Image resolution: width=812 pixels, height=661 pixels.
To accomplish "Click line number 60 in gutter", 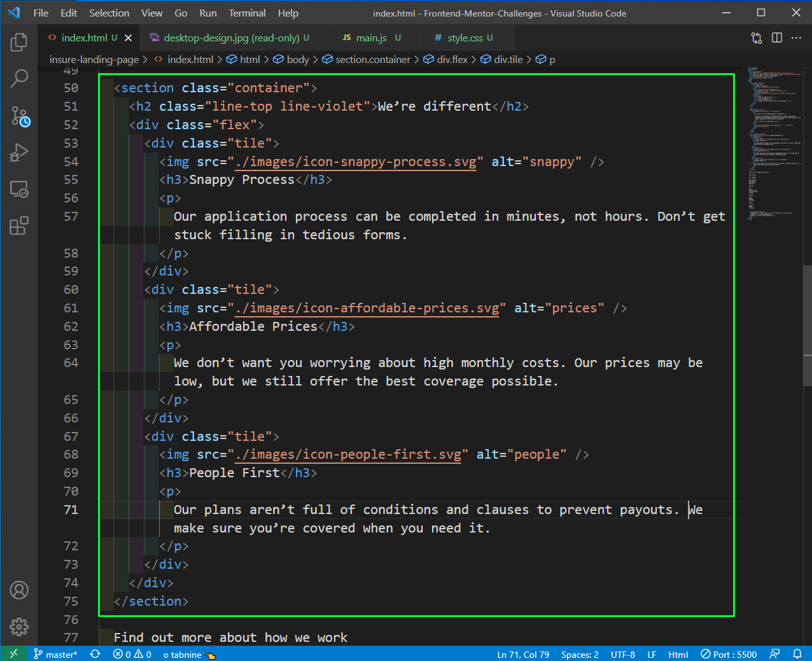I will point(71,289).
